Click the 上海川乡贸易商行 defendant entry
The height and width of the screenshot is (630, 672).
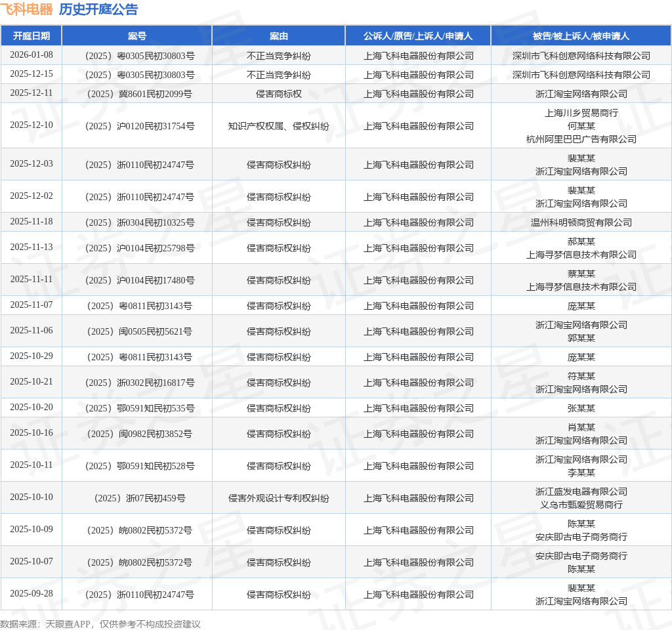click(x=581, y=113)
